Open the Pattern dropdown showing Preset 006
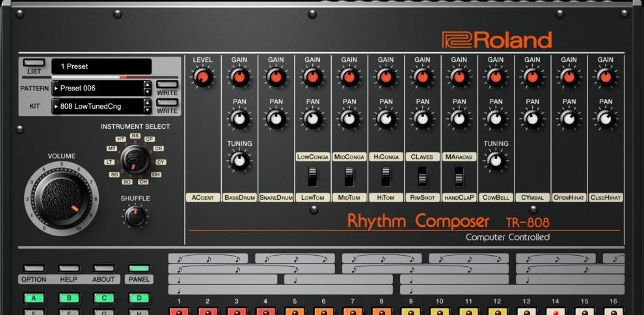The image size is (644, 315). click(x=98, y=88)
